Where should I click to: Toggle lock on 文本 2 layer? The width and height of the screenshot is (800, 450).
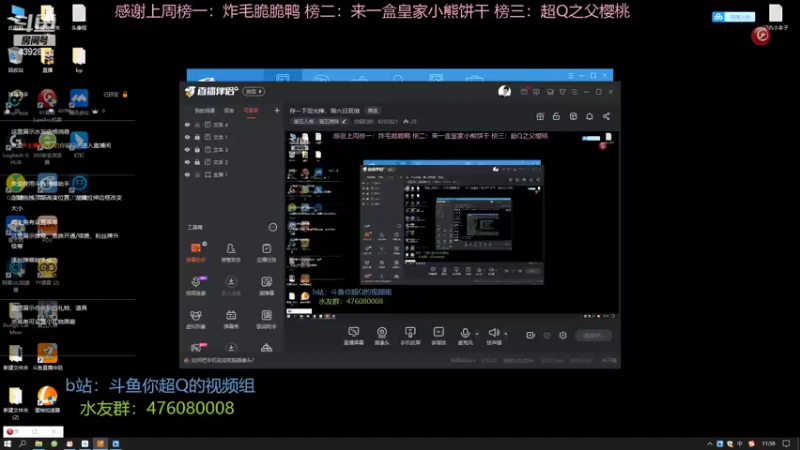[197, 162]
